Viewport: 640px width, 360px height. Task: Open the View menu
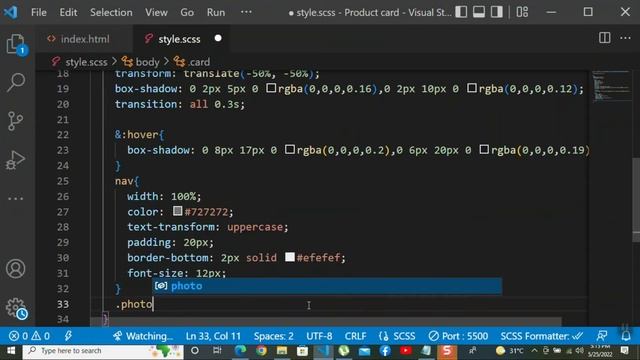(x=156, y=12)
